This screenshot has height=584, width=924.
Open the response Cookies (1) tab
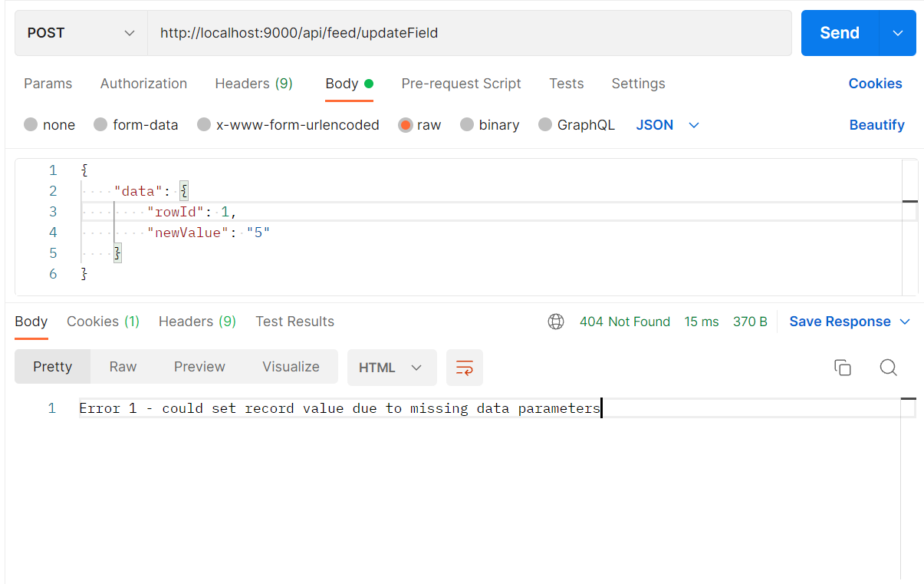[x=104, y=322]
